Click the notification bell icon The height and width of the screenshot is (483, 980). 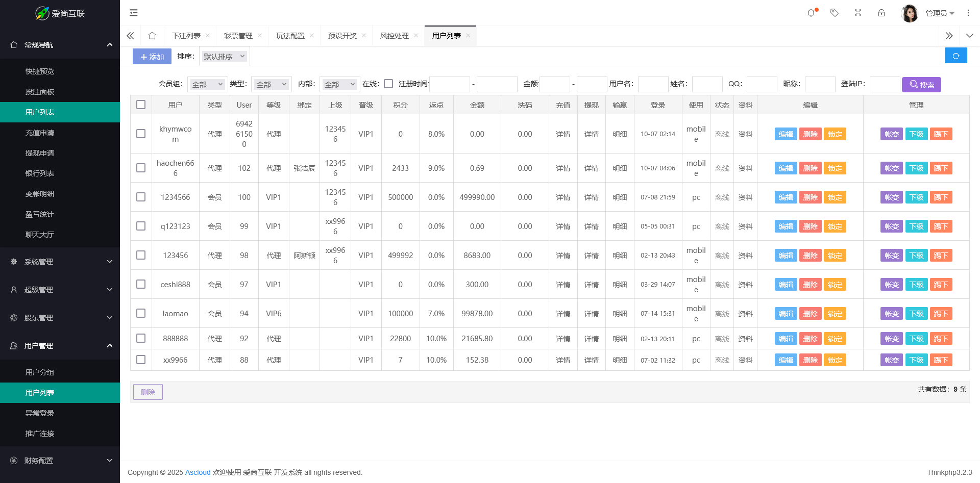tap(811, 13)
